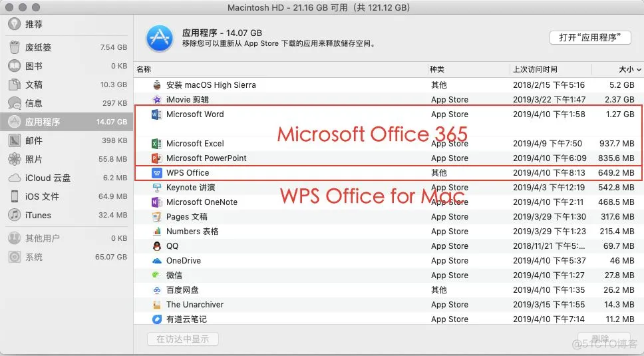Click the Microsoft OneNote app icon

[x=156, y=202]
